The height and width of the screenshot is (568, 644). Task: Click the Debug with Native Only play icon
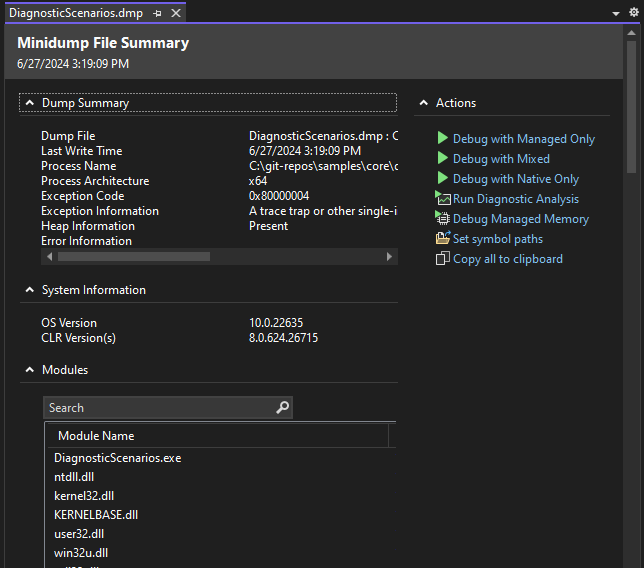pyautogui.click(x=443, y=179)
